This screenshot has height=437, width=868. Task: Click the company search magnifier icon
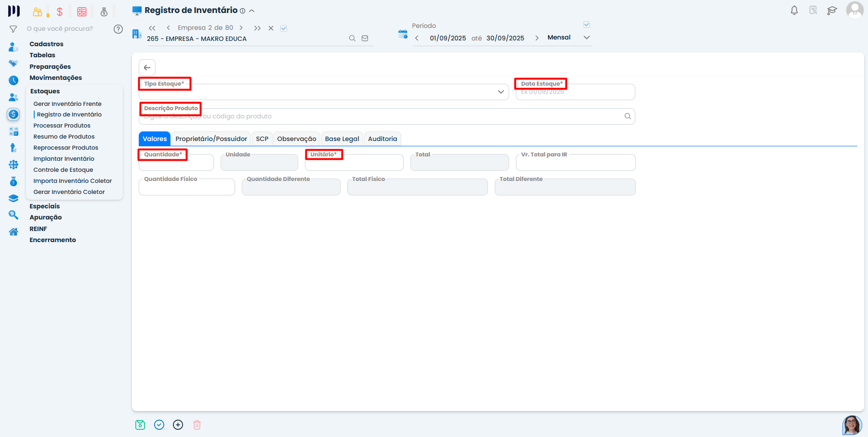[x=352, y=39]
